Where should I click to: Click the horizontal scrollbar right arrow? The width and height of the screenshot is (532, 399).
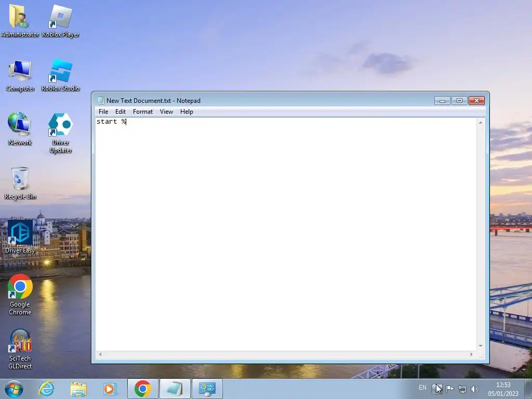(x=471, y=354)
